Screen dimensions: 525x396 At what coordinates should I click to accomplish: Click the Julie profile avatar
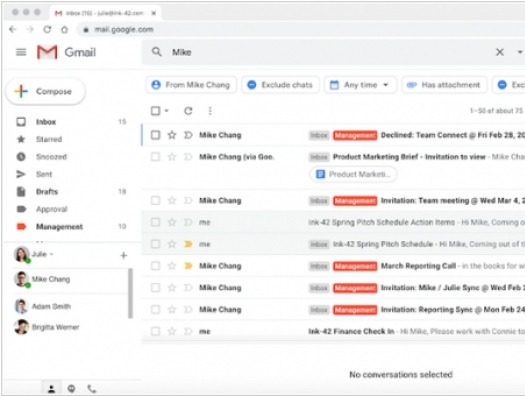(x=22, y=254)
